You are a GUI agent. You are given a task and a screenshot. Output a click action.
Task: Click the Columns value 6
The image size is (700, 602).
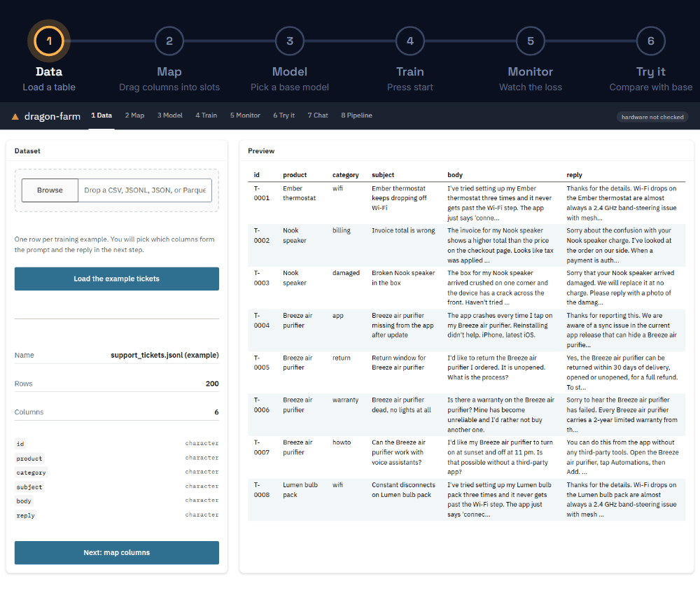pyautogui.click(x=216, y=412)
